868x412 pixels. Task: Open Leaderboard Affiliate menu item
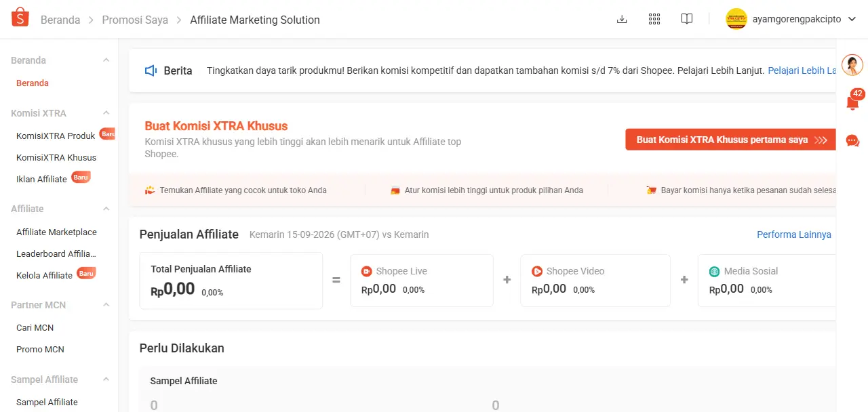click(x=56, y=254)
